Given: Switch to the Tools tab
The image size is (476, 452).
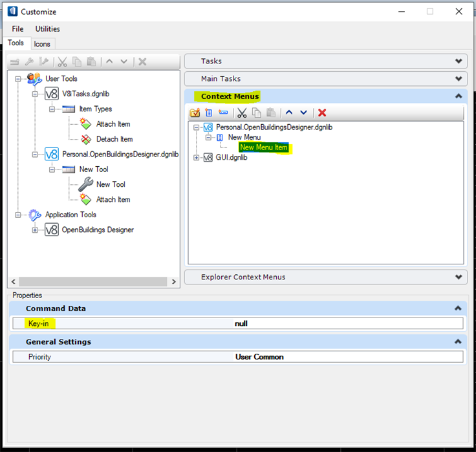Looking at the screenshot, I should [x=16, y=43].
